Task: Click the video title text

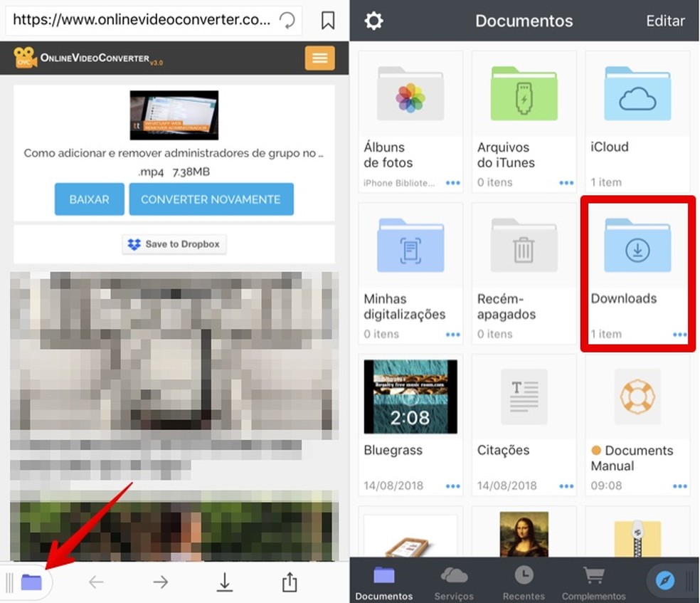Action: [x=174, y=153]
